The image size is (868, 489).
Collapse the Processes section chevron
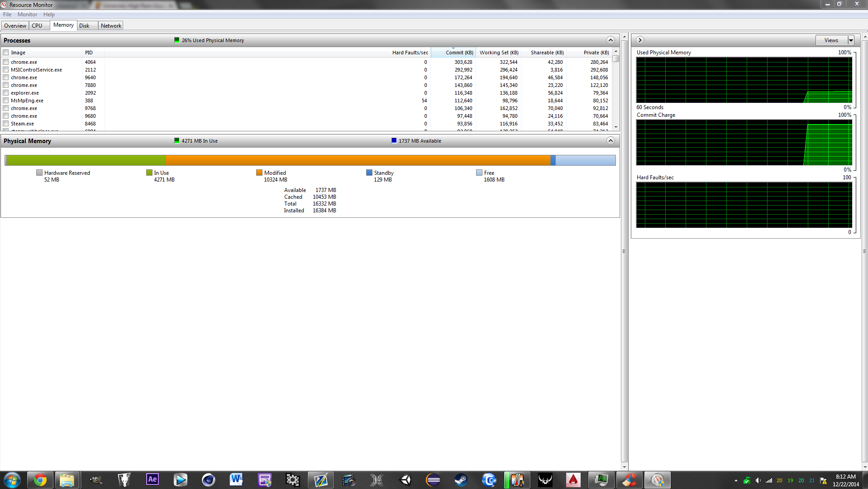610,40
